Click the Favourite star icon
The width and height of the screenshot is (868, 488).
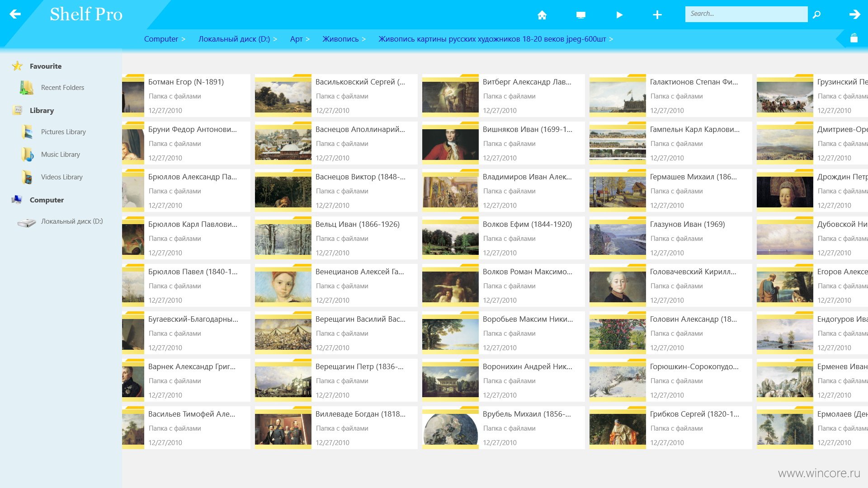(17, 66)
